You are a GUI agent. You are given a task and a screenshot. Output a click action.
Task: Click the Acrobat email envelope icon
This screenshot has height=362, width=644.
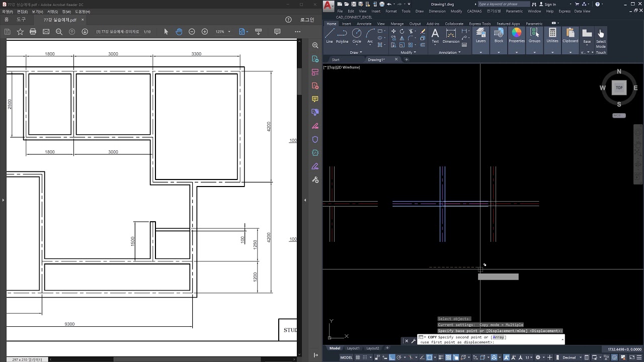[x=46, y=32]
